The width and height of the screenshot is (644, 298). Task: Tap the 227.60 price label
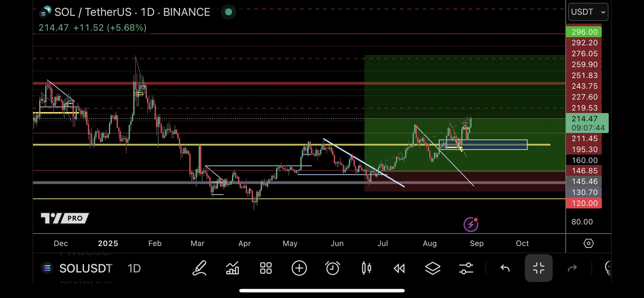(584, 97)
